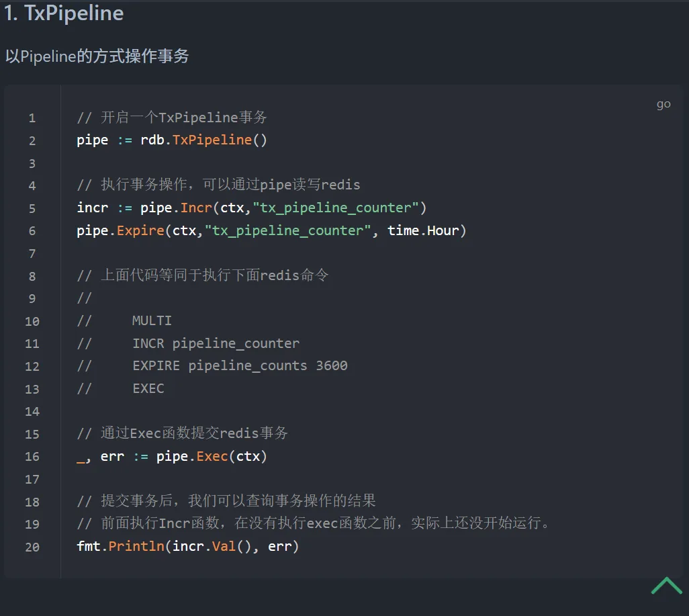Click the 'go' language label in code block
689x616 pixels.
663,104
